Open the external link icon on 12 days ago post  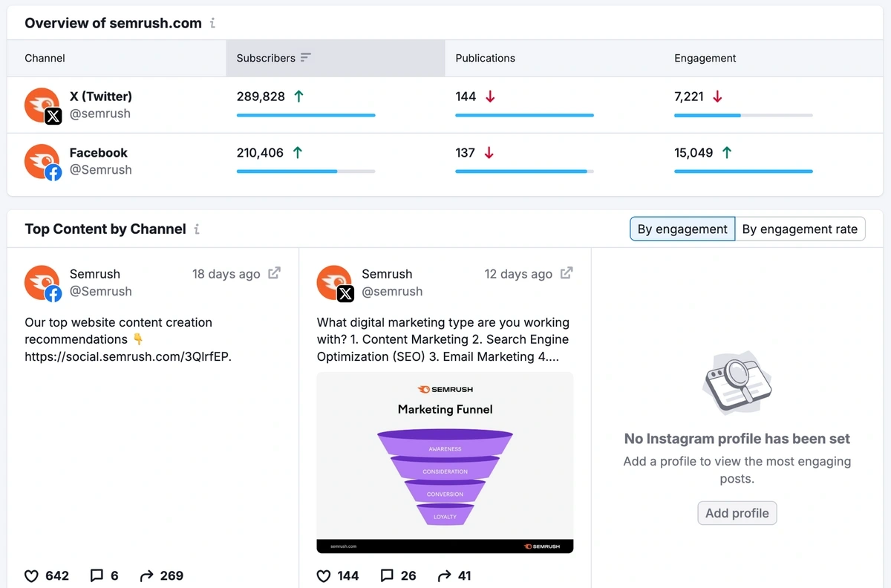click(x=567, y=272)
